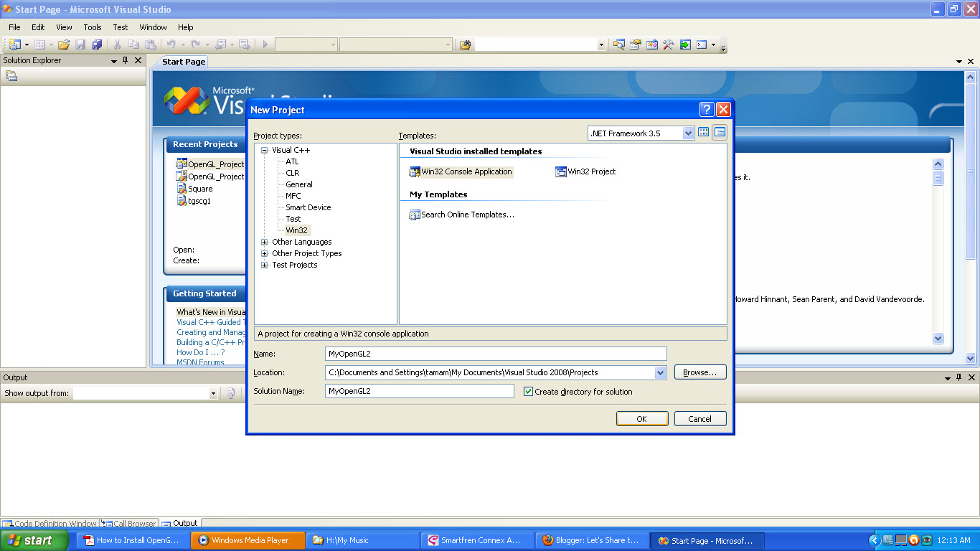980x551 pixels.
Task: Select ATL in Project types tree
Action: pos(292,161)
